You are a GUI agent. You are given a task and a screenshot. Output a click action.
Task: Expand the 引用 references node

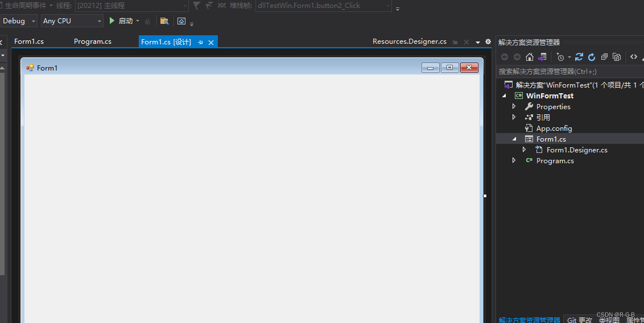514,117
